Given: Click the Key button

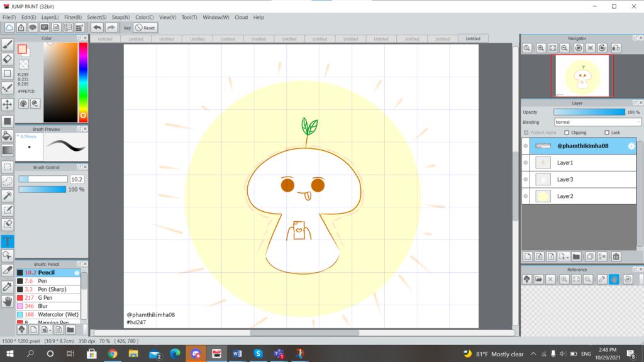Looking at the screenshot, I should point(127,28).
